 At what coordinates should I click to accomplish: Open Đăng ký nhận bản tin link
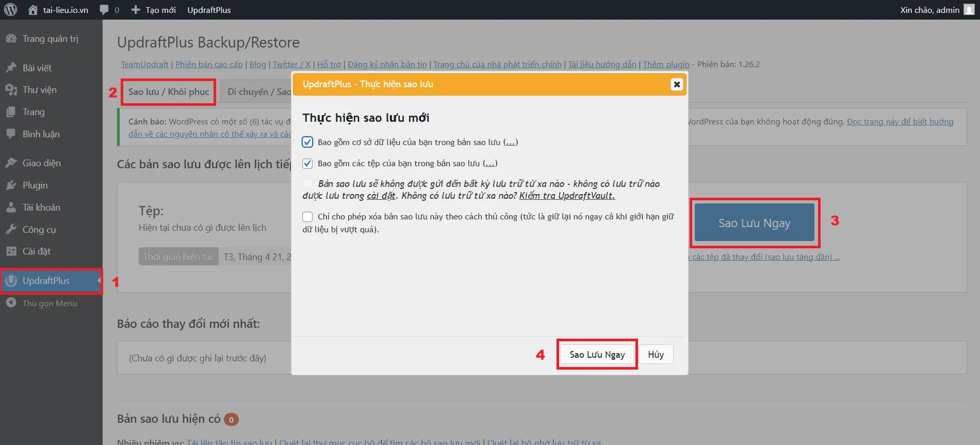[387, 65]
